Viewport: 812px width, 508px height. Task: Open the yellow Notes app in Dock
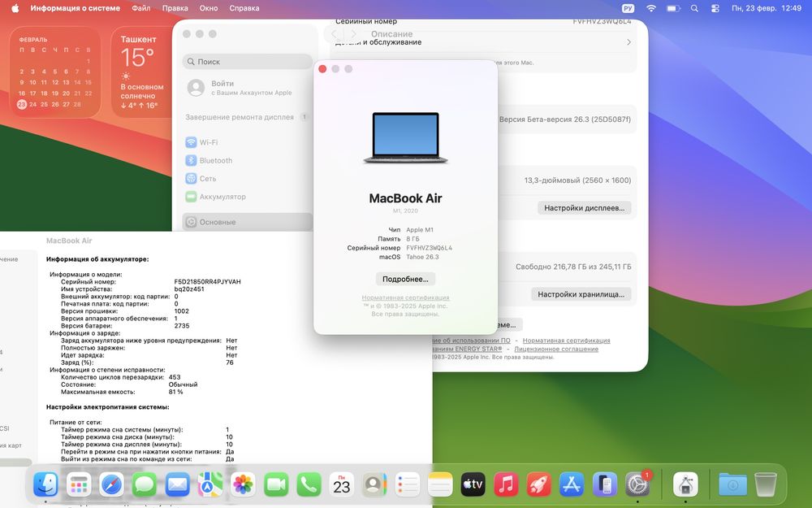(440, 484)
